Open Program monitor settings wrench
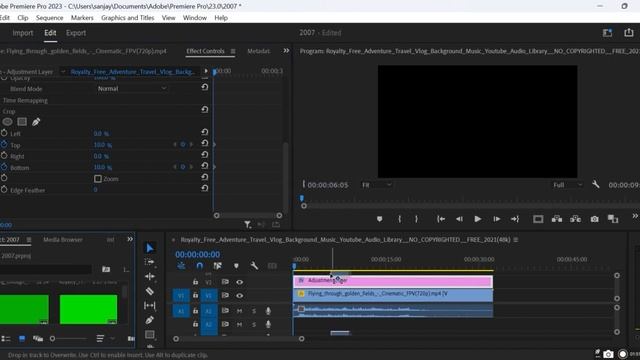The width and height of the screenshot is (640, 360). point(596,184)
